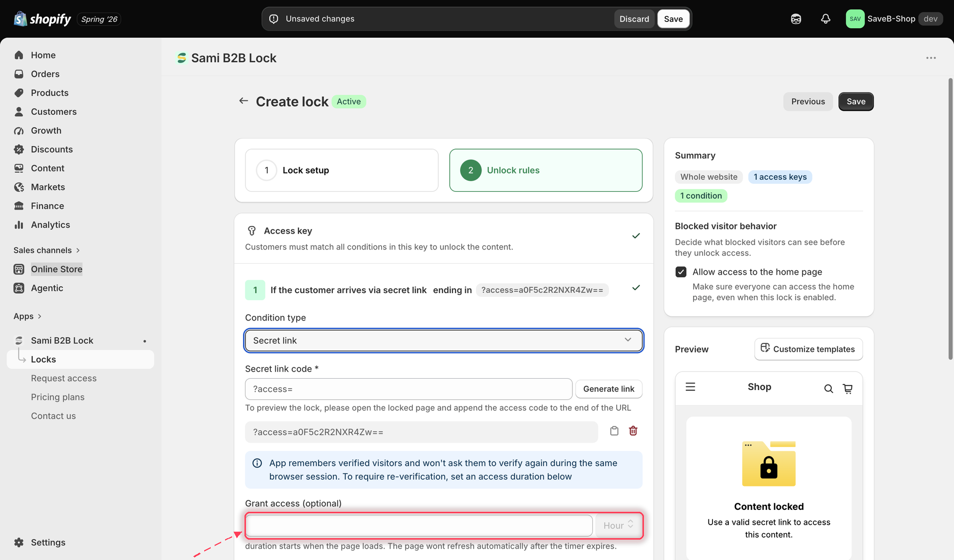Click Customize templates
954x560 pixels.
[x=808, y=349]
